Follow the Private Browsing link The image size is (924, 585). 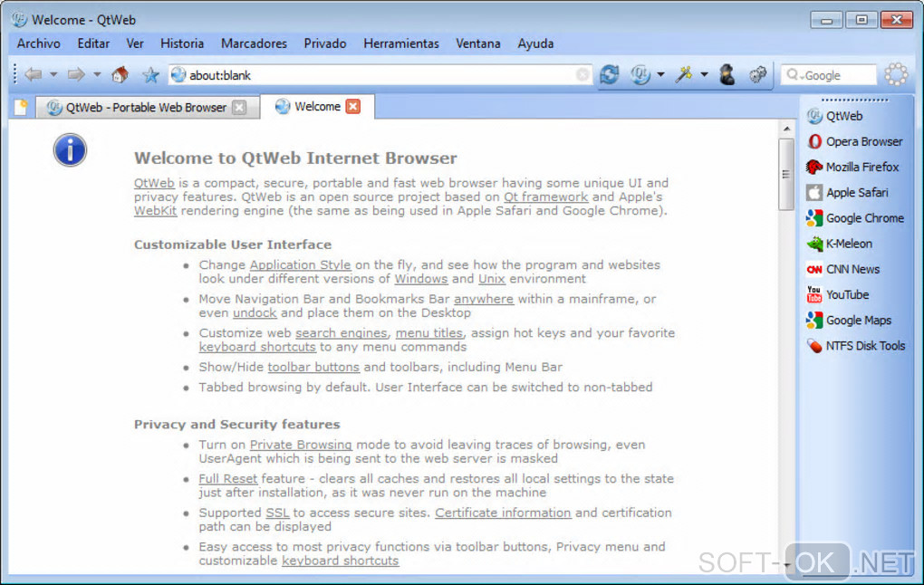[301, 445]
